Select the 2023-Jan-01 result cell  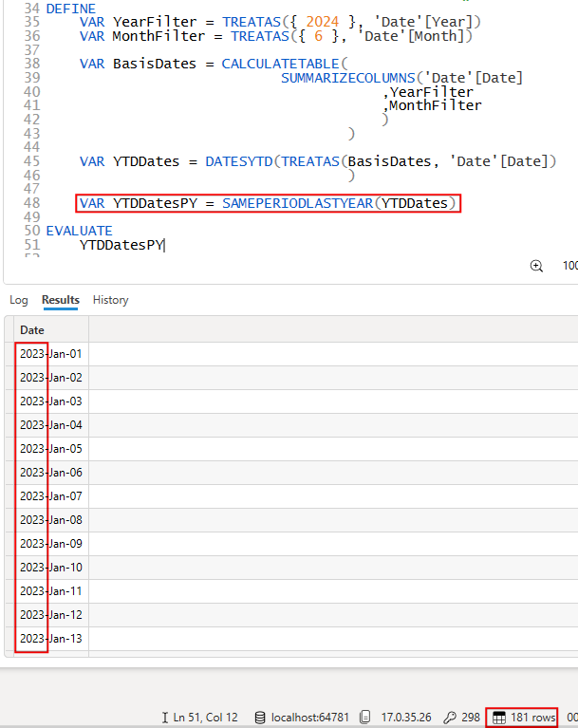pyautogui.click(x=51, y=354)
